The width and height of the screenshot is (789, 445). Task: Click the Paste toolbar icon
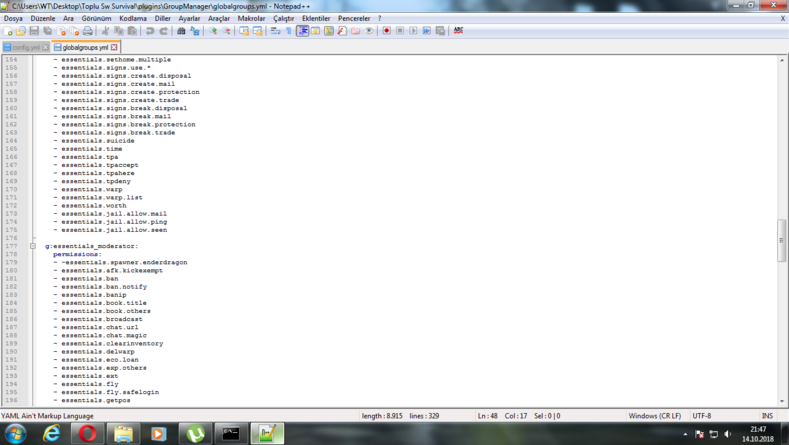(132, 31)
